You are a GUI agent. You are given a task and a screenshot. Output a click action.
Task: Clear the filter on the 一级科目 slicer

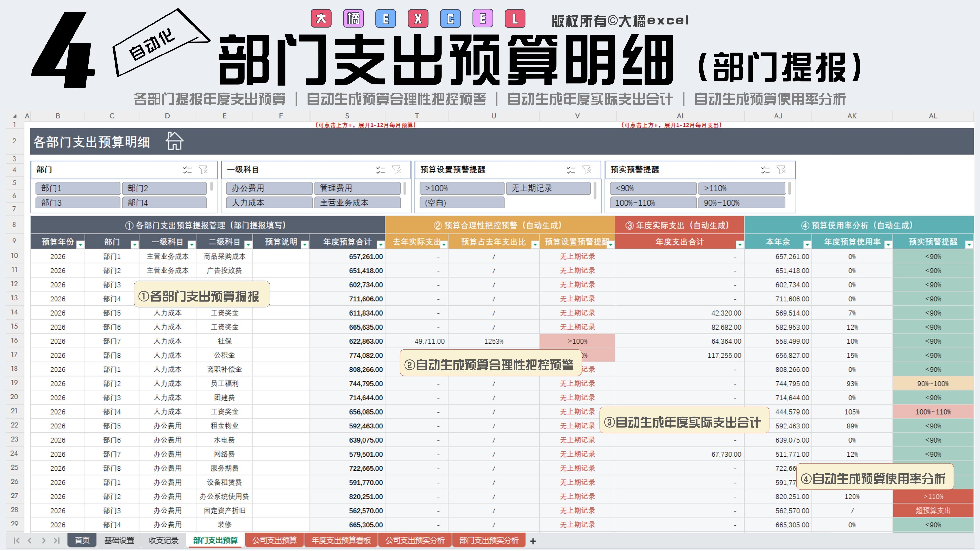pos(397,170)
